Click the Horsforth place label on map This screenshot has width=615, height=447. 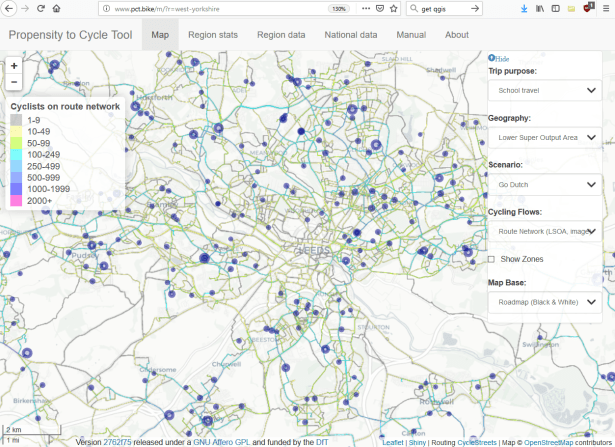pyautogui.click(x=154, y=97)
